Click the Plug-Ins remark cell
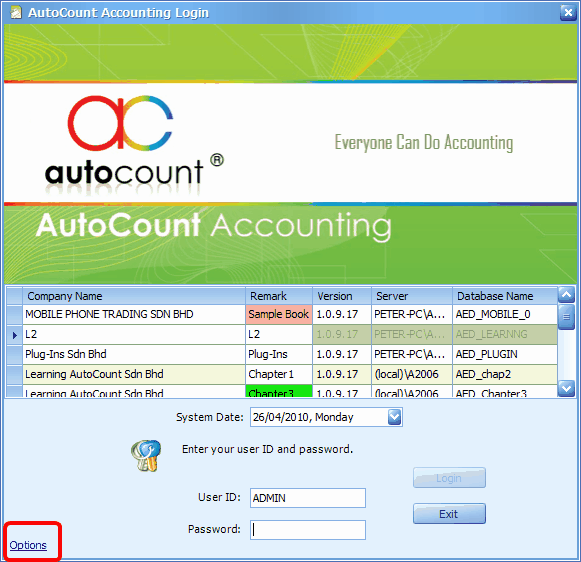581x562 pixels. [x=279, y=354]
